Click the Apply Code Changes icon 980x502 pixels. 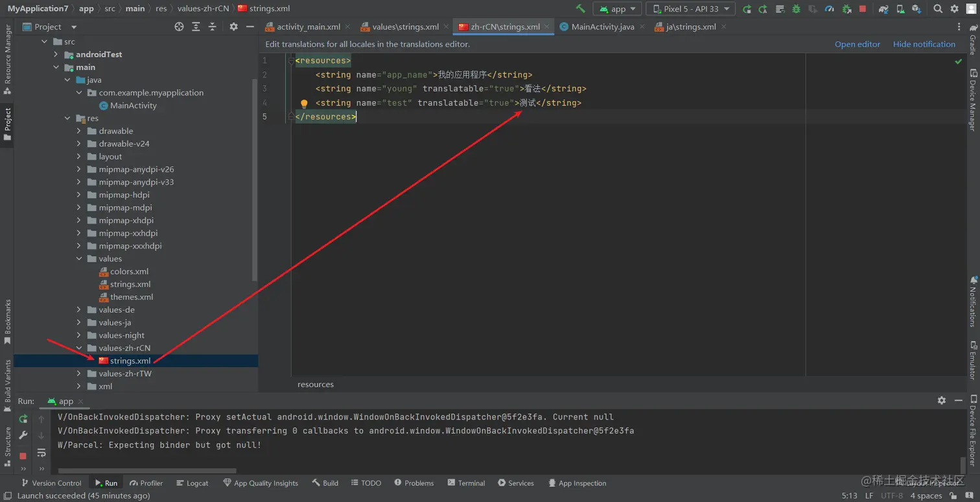pos(780,8)
